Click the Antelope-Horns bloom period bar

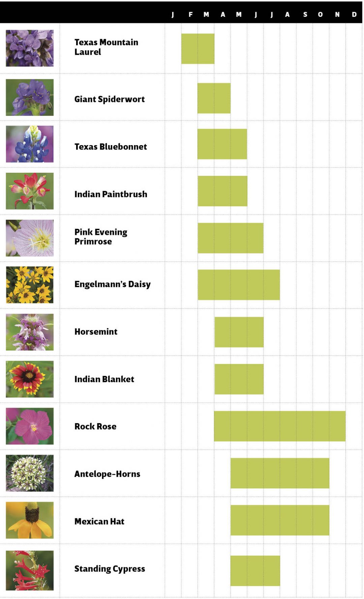point(280,473)
